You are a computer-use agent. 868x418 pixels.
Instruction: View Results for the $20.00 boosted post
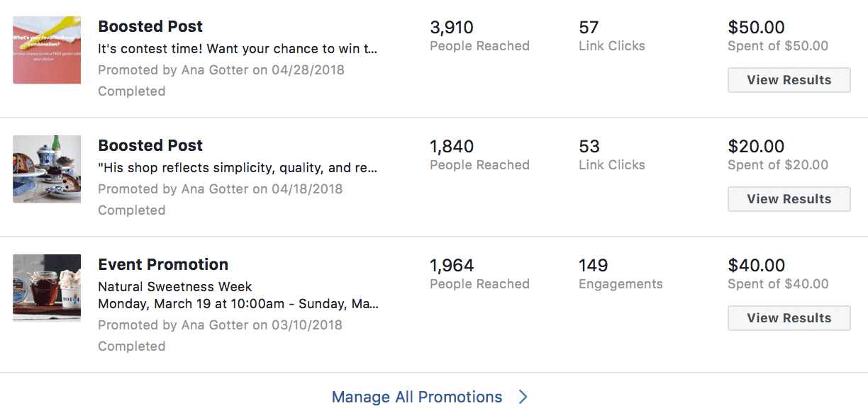789,199
